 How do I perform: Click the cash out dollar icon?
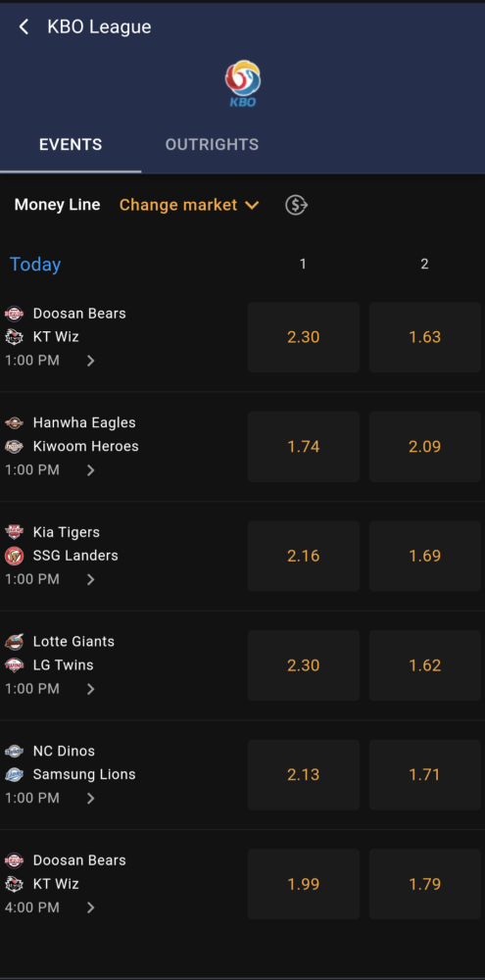tap(296, 205)
